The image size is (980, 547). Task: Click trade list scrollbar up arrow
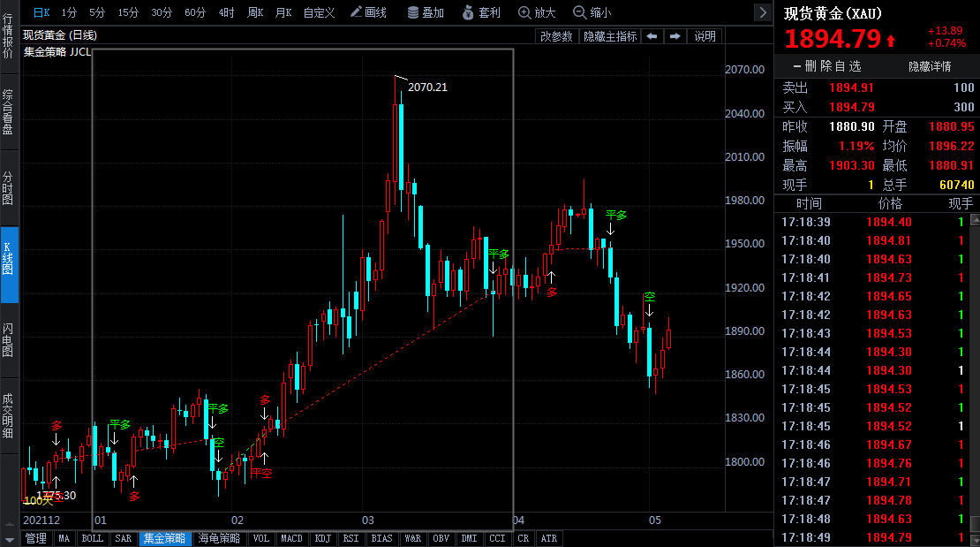[975, 220]
